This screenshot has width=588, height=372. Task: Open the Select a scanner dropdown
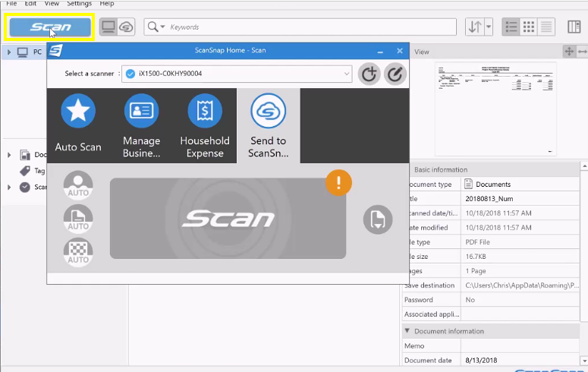pyautogui.click(x=237, y=74)
